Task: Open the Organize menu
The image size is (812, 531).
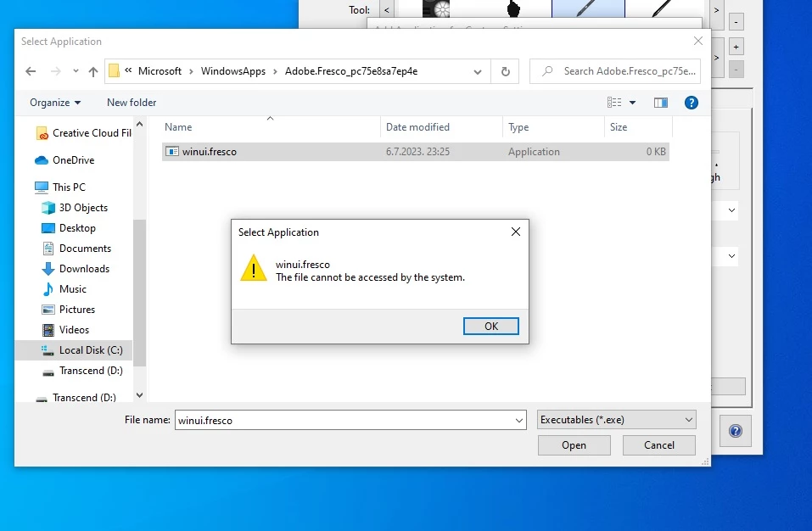Action: point(55,103)
